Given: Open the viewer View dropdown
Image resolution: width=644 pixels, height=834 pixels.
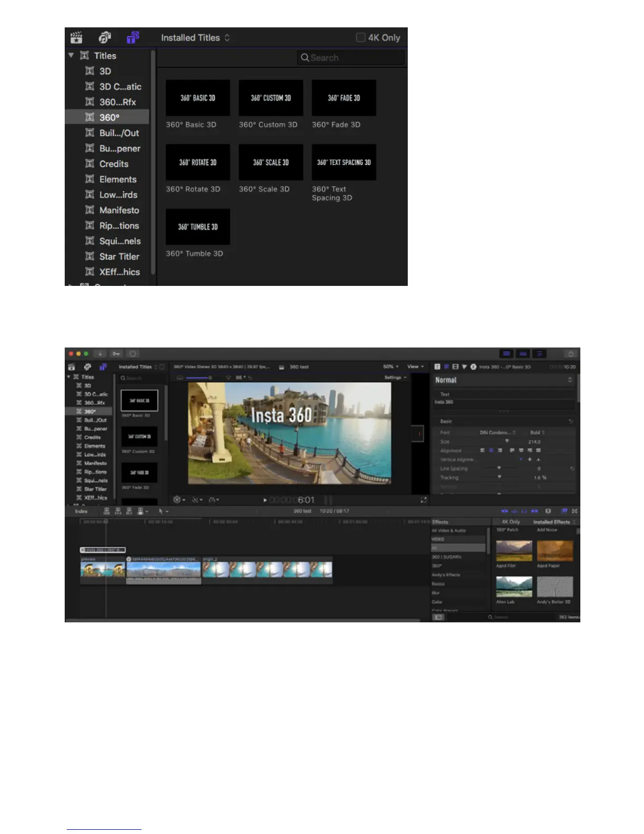Looking at the screenshot, I should pyautogui.click(x=415, y=366).
